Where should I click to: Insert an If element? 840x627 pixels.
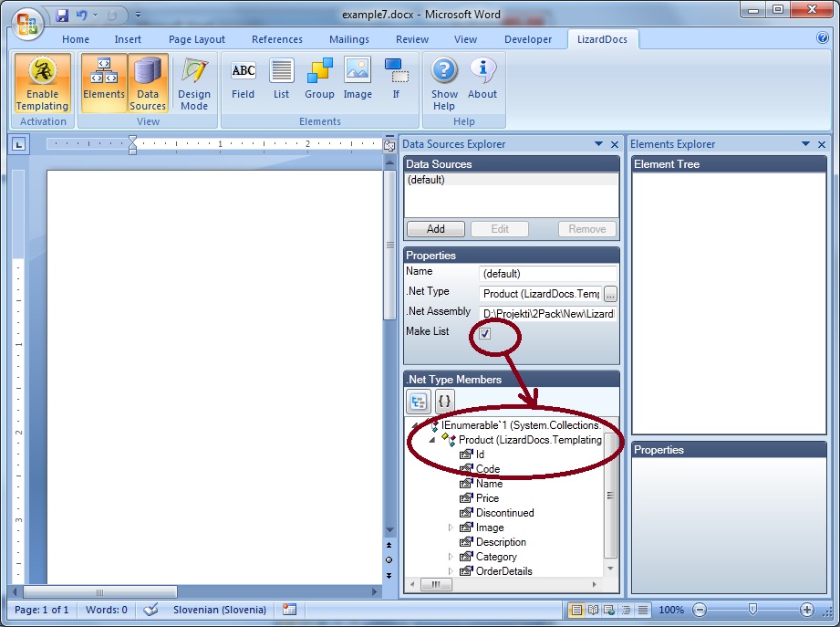click(396, 79)
